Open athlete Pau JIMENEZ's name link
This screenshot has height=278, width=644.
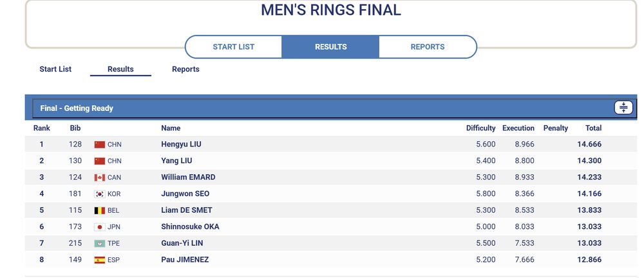click(185, 259)
